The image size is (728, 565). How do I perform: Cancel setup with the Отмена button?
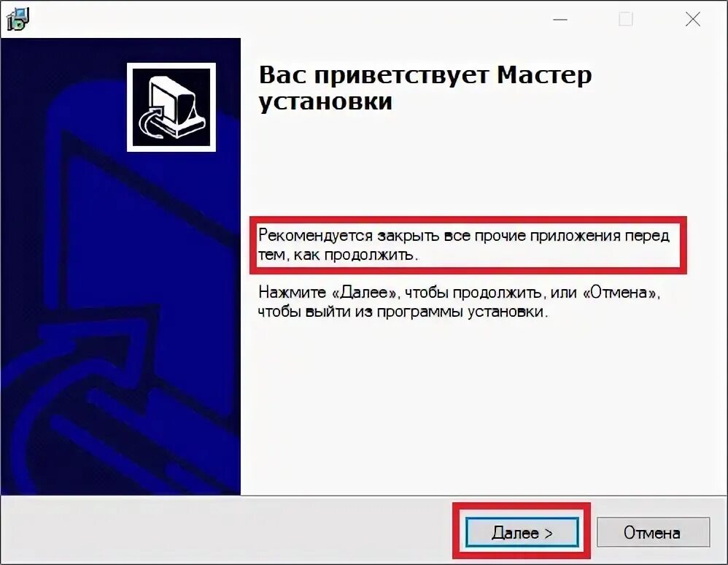pos(653,532)
